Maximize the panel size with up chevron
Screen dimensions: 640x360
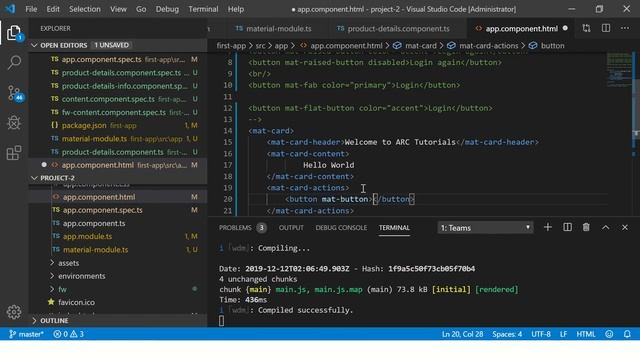tap(606, 227)
